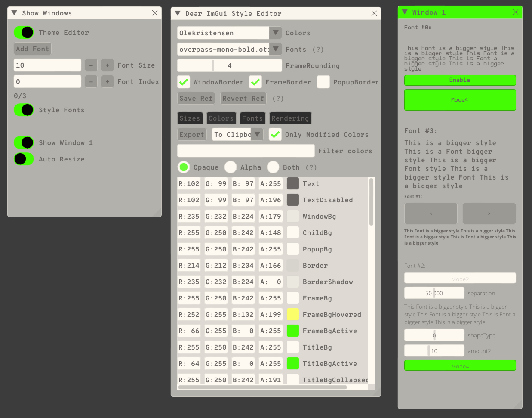The height and width of the screenshot is (418, 532).
Task: Click the B:102 field in FrameBgHovered row
Action: [243, 314]
